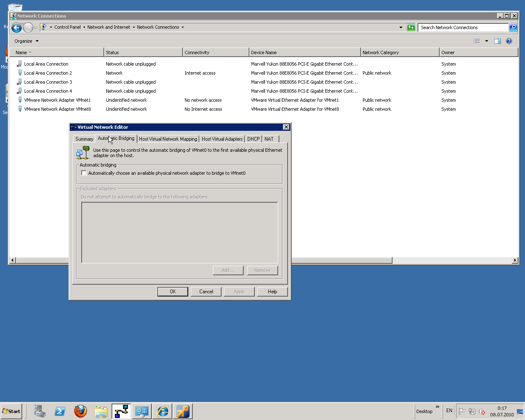This screenshot has height=420, width=525.
Task: Click OK in Virtual Network Editor
Action: pyautogui.click(x=173, y=292)
